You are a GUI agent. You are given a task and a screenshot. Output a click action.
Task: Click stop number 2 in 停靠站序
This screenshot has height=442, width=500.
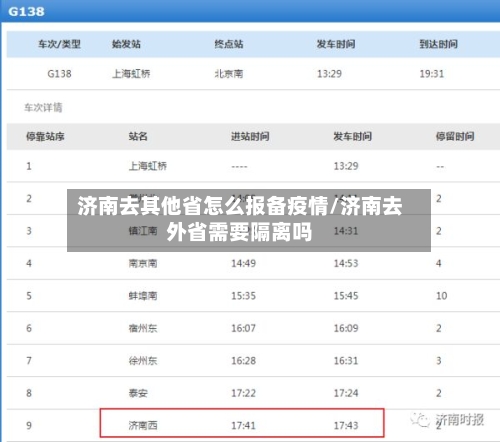[29, 199]
